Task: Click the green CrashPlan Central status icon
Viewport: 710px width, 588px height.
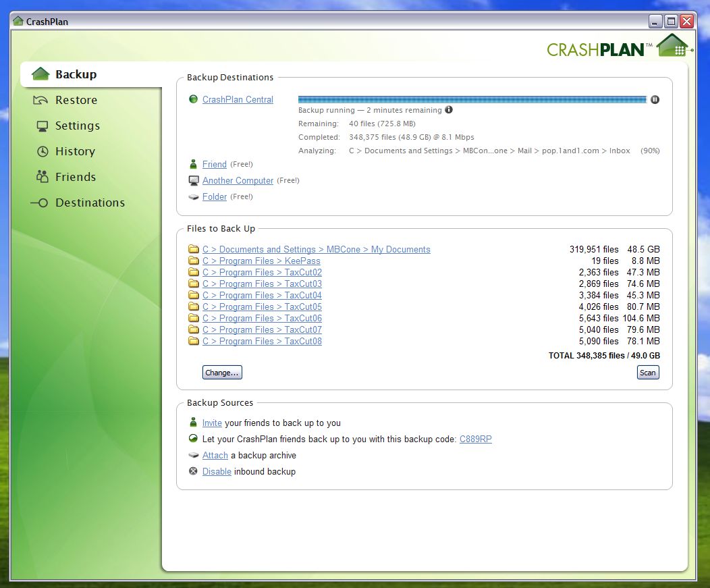Action: coord(194,99)
